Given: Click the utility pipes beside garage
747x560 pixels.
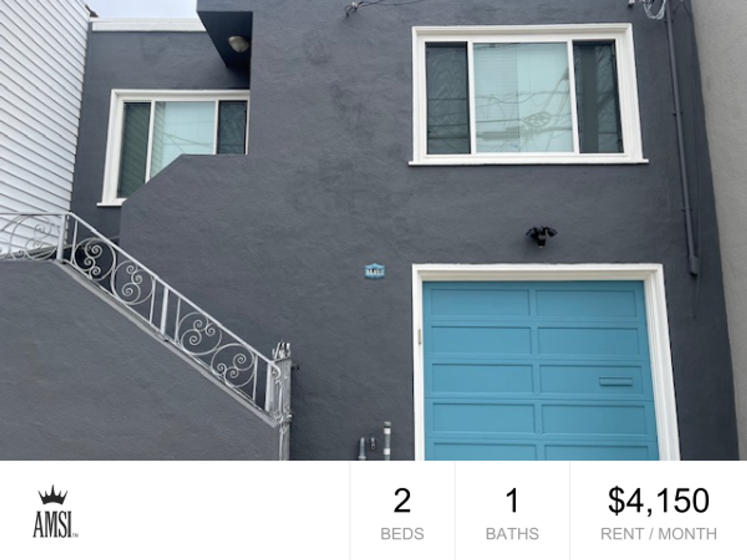Looking at the screenshot, I should point(375,441).
